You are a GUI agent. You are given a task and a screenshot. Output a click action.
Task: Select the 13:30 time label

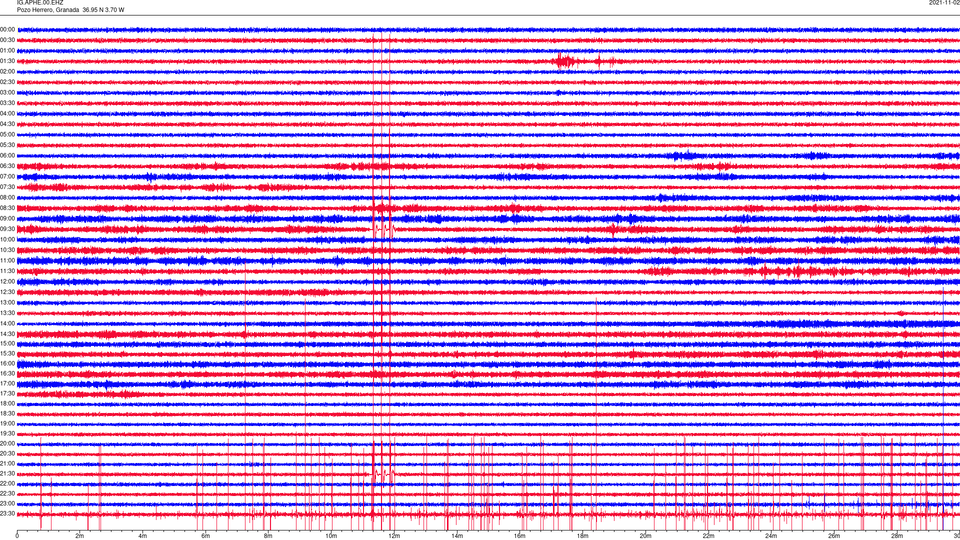(8, 313)
